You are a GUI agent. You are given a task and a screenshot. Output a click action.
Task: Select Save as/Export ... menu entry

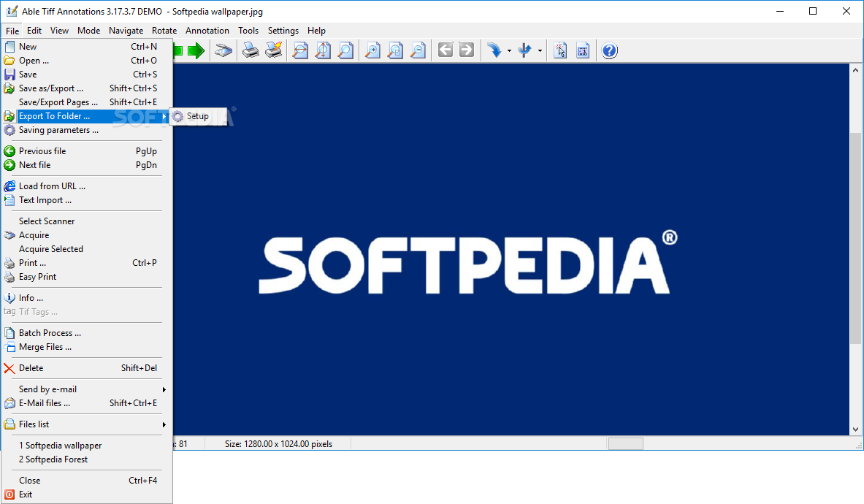[87, 88]
